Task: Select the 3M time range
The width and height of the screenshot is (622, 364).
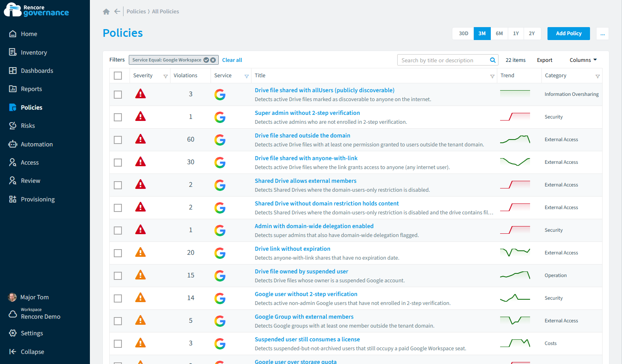Action: [482, 34]
